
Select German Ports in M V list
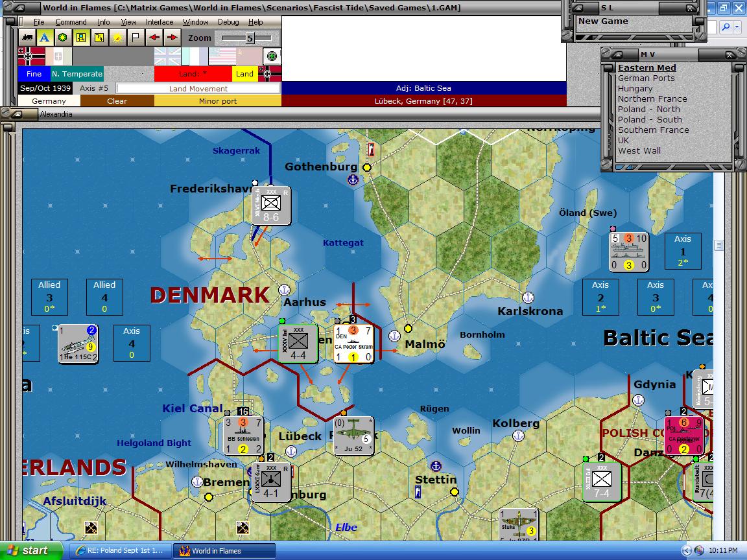646,78
